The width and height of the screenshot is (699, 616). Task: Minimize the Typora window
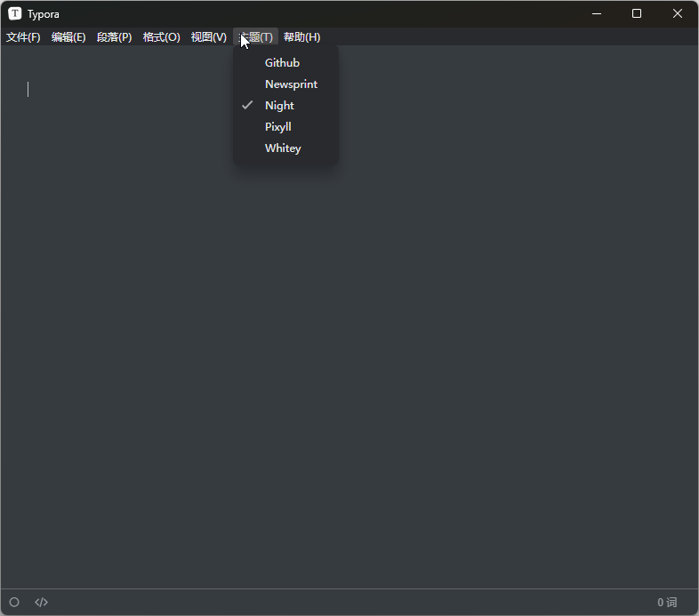pyautogui.click(x=597, y=13)
